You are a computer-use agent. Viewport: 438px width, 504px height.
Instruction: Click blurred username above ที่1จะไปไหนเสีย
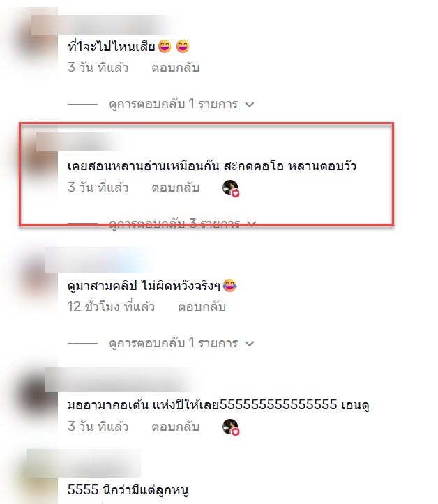click(x=103, y=25)
